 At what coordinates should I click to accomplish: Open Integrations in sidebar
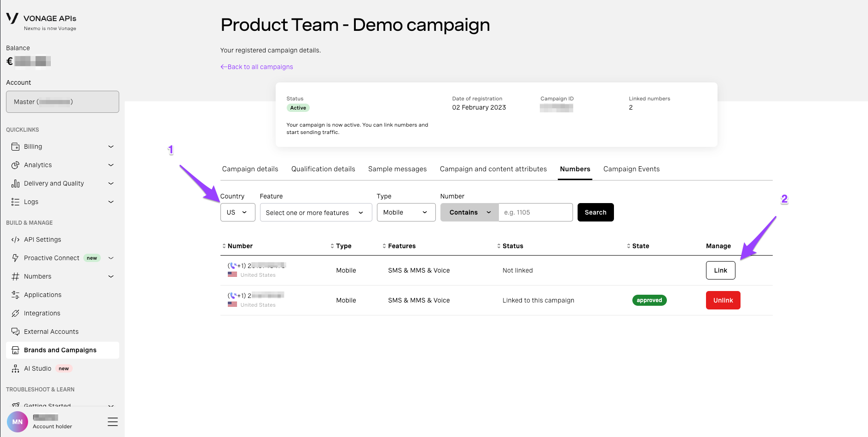[63, 313]
